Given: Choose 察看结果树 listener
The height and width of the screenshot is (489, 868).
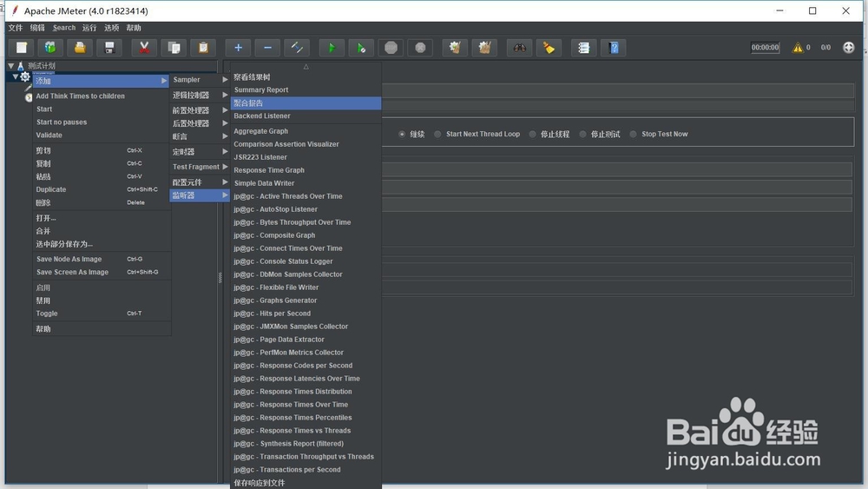Looking at the screenshot, I should (x=306, y=77).
